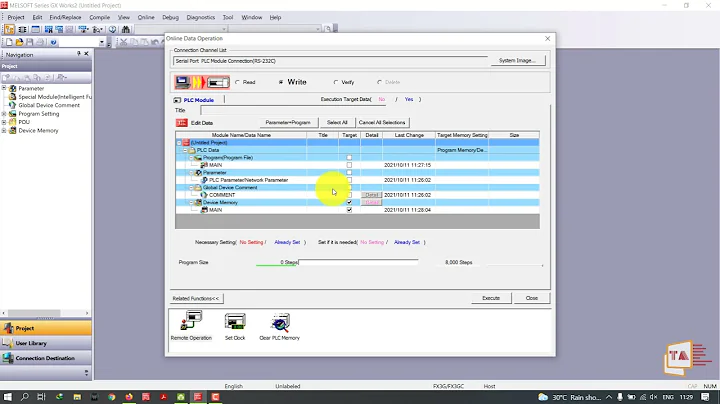Click the Program Size progress bar
This screenshot has height=404, width=720.
[358, 262]
